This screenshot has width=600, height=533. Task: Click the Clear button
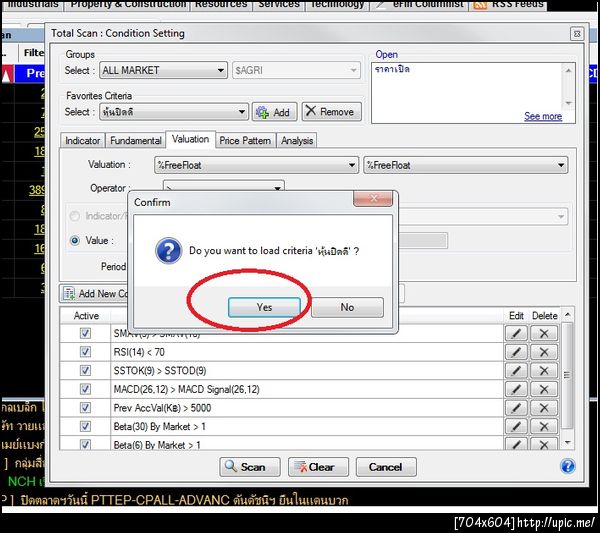pyautogui.click(x=318, y=467)
